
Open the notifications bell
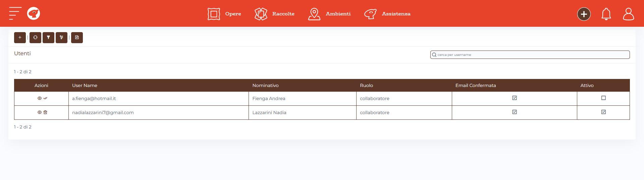[606, 14]
